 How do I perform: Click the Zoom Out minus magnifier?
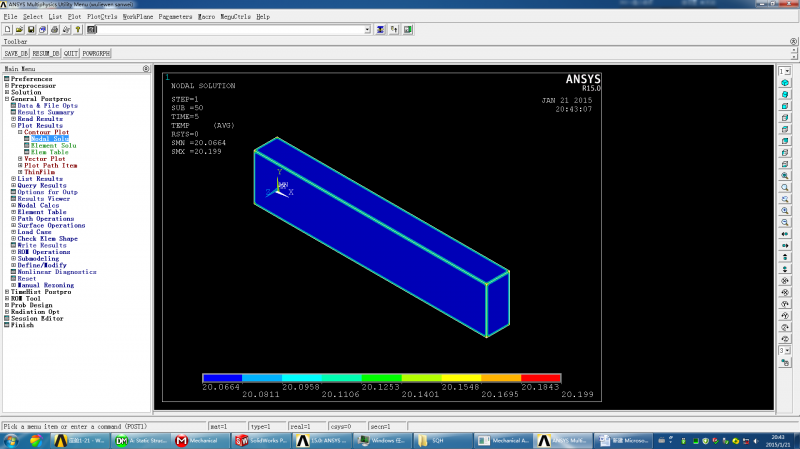point(785,222)
